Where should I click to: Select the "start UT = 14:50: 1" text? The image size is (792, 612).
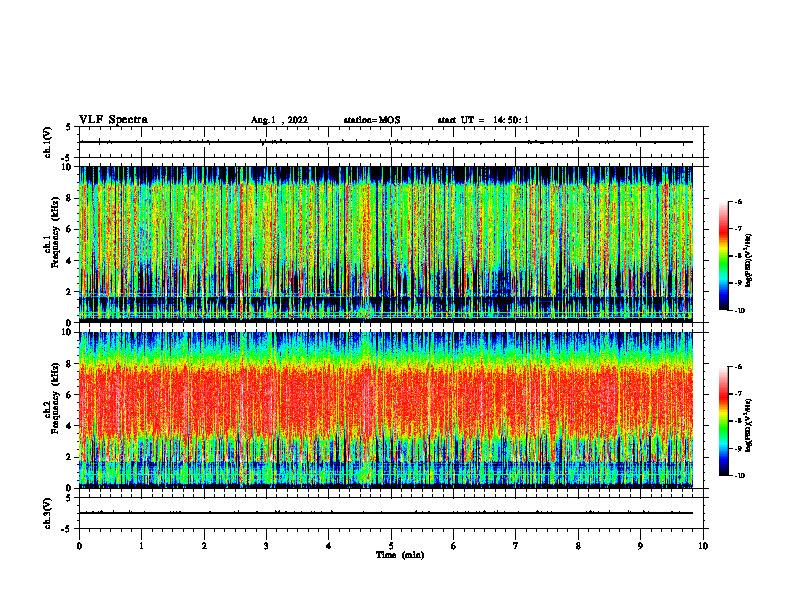pos(483,120)
